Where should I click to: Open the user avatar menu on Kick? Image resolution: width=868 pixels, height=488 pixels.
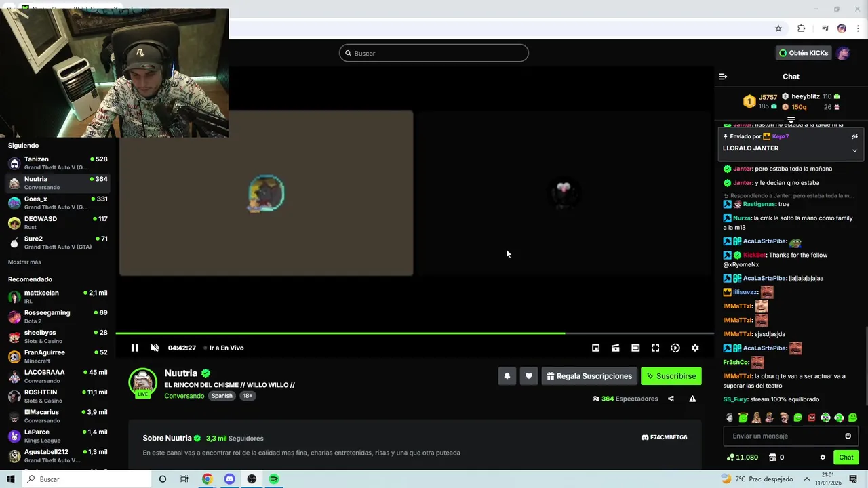pos(843,53)
